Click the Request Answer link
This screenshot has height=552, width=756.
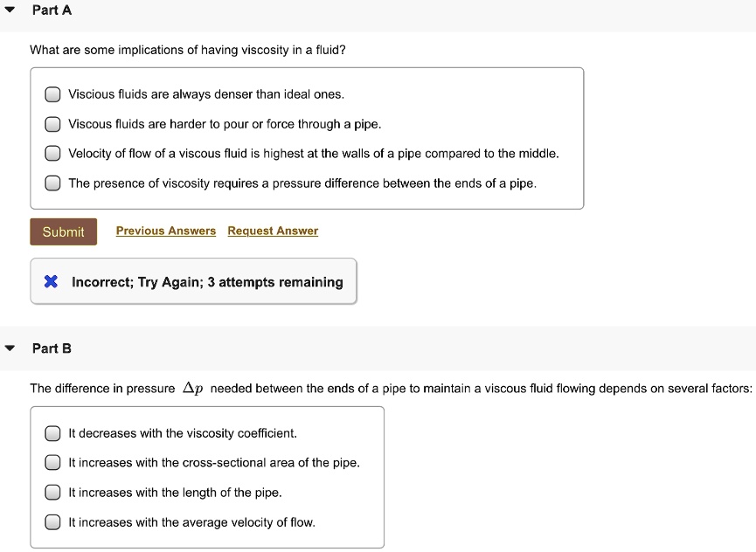tap(273, 231)
